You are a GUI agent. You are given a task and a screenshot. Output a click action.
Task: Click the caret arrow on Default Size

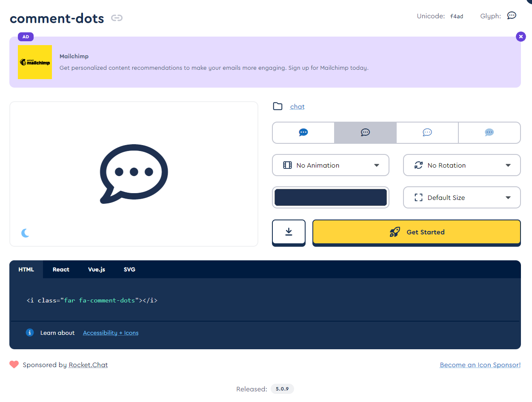[x=508, y=198]
